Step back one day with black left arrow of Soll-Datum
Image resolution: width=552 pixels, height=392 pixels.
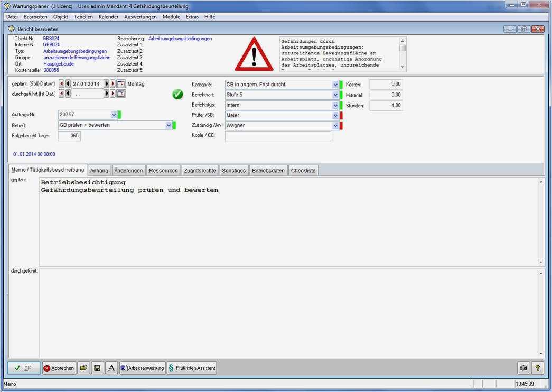(x=68, y=84)
